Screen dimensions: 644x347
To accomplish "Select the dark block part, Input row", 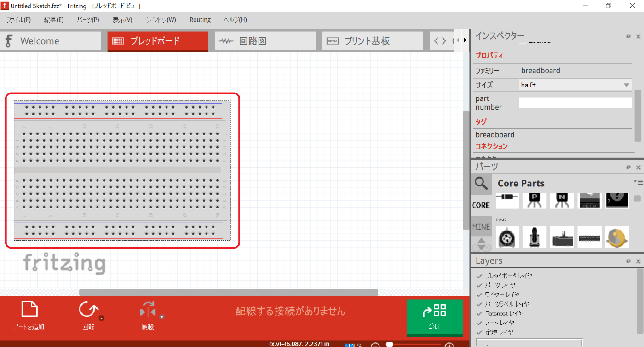I will tap(562, 237).
